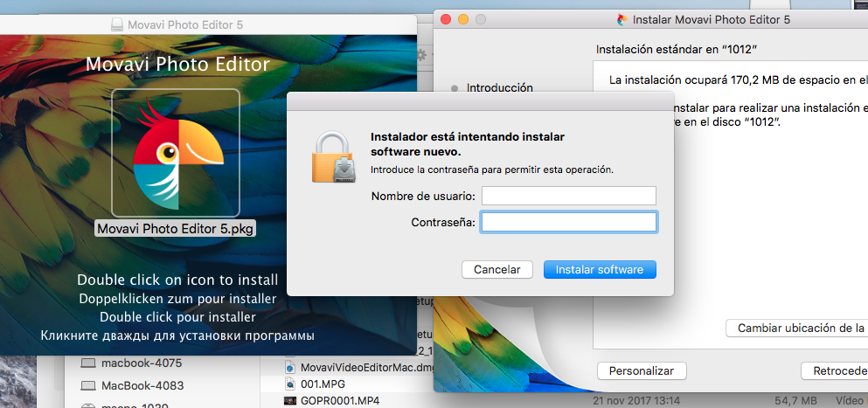Minimize the Instalar Movavi Photo Editor window

click(x=463, y=20)
